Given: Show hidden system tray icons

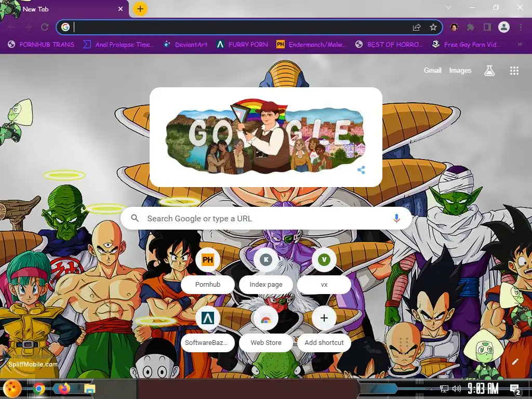Looking at the screenshot, I should 431,389.
